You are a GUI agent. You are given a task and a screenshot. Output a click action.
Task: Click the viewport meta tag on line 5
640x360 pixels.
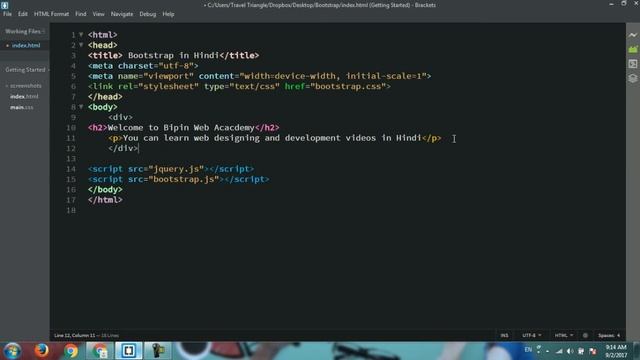click(x=260, y=76)
